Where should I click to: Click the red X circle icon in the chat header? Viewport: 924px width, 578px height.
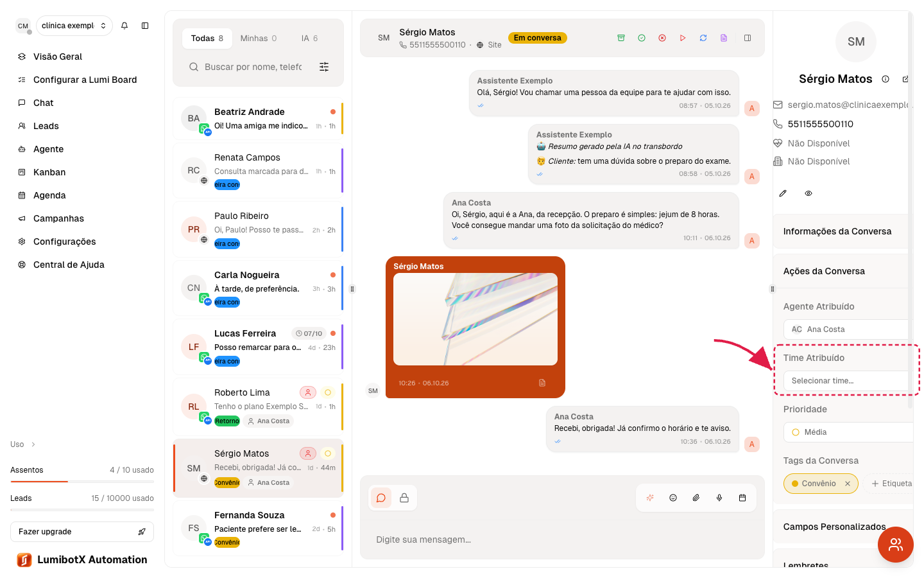(x=662, y=38)
